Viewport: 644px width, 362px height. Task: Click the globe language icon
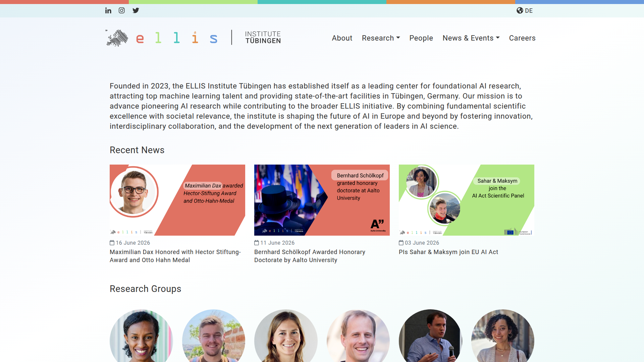[x=520, y=10]
